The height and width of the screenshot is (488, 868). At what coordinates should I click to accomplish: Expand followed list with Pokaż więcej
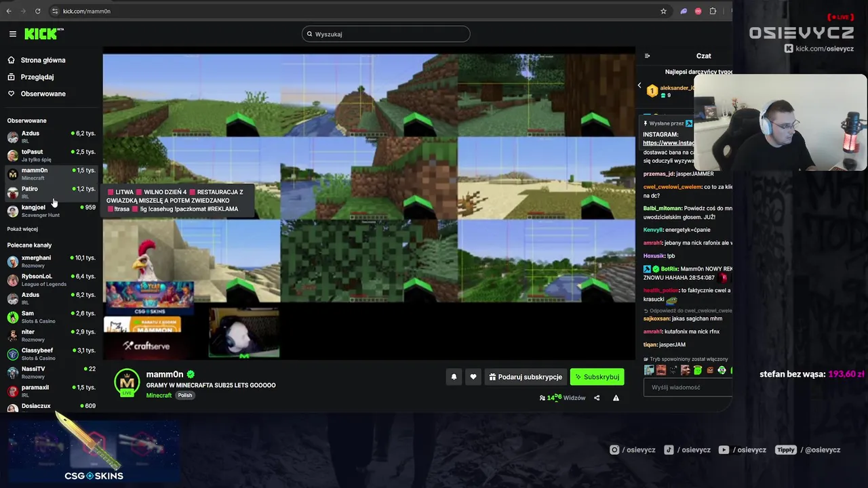(22, 229)
